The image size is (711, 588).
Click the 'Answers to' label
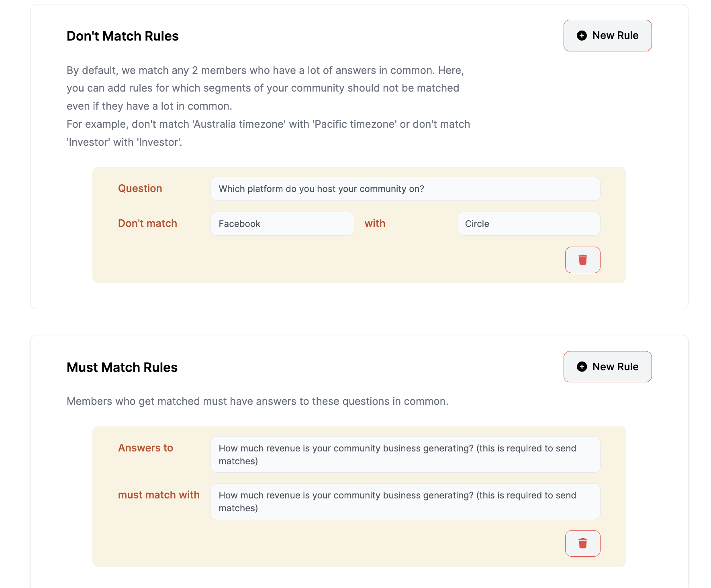click(145, 448)
